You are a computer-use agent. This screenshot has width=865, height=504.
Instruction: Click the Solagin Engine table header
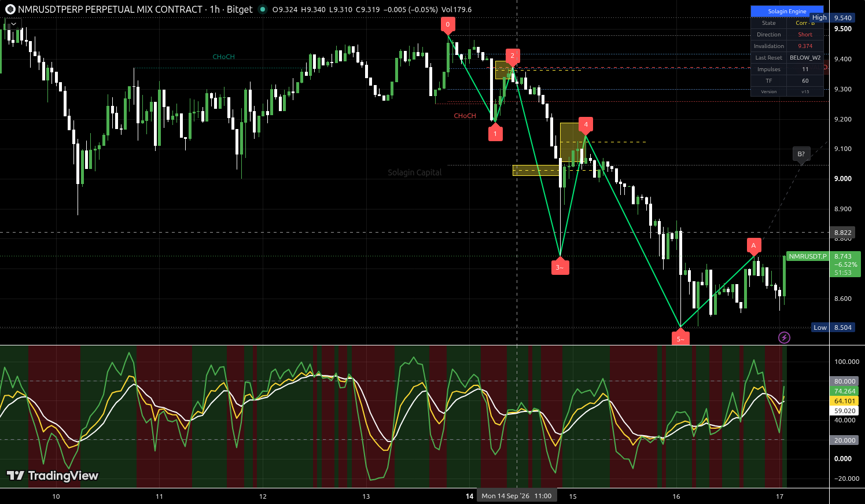(787, 11)
